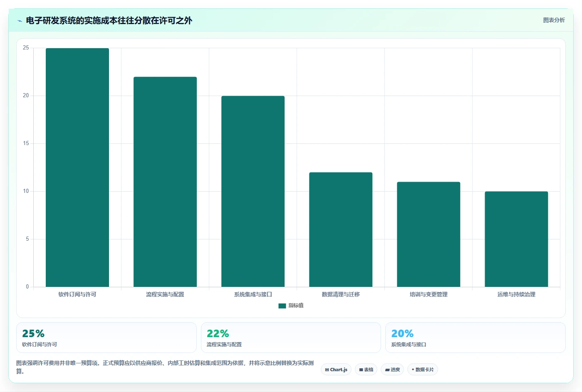The image size is (582, 392).
Task: Click the 图表分析 label in header
Action: click(x=554, y=20)
